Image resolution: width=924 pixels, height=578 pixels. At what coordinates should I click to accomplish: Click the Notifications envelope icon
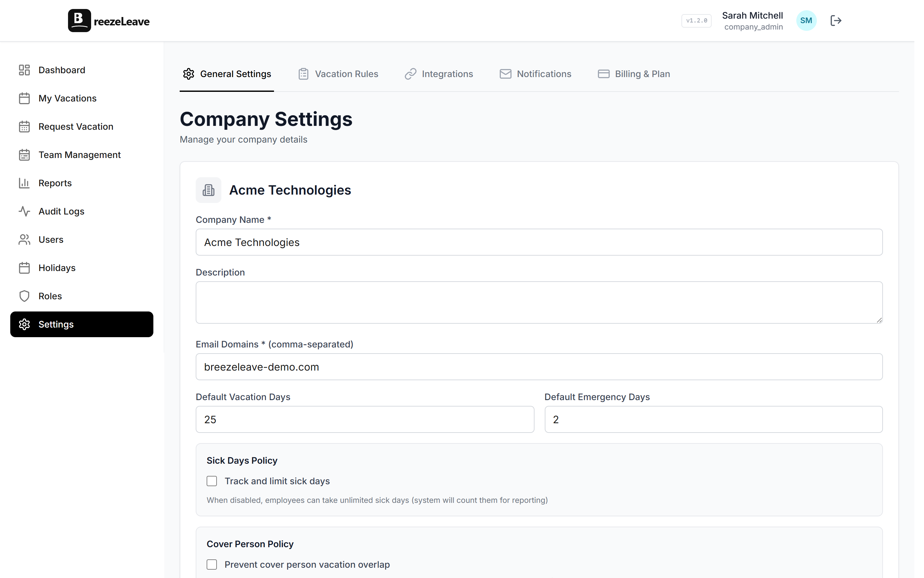click(x=506, y=74)
